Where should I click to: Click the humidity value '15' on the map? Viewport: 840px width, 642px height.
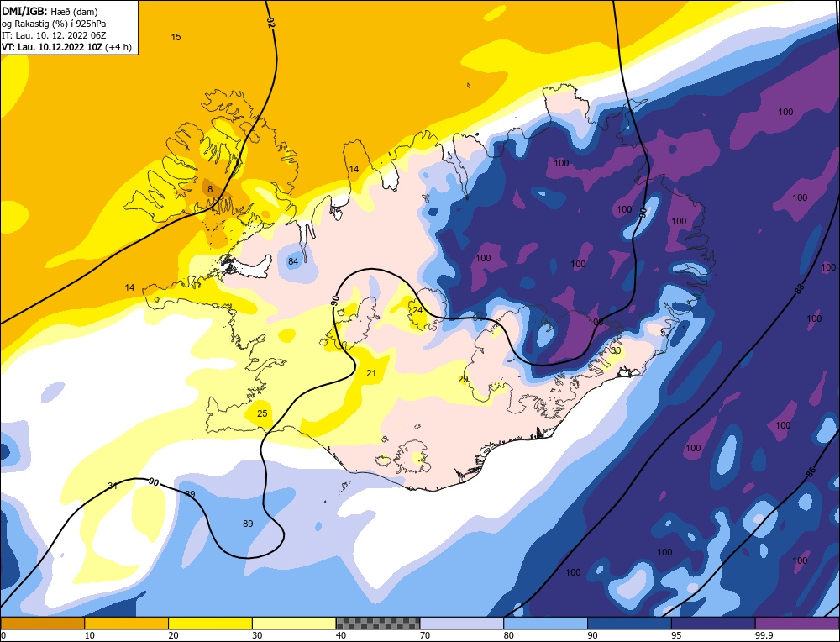coord(176,37)
